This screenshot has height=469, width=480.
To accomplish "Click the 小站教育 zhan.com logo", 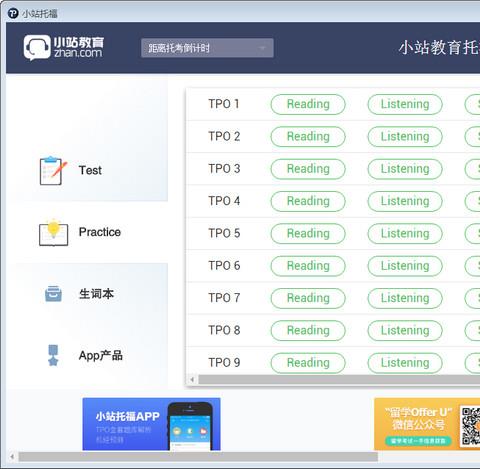I will pyautogui.click(x=64, y=48).
